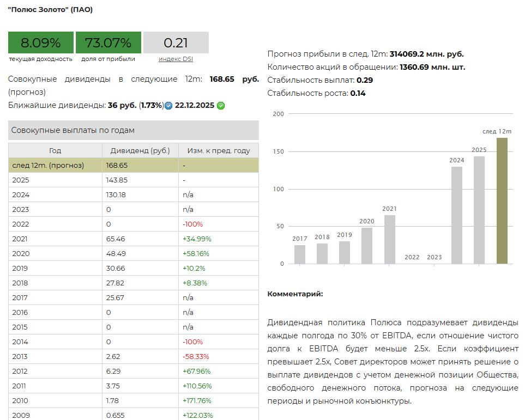Click the Изм. к пред. году column header
This screenshot has width=525, height=420.
tap(218, 150)
